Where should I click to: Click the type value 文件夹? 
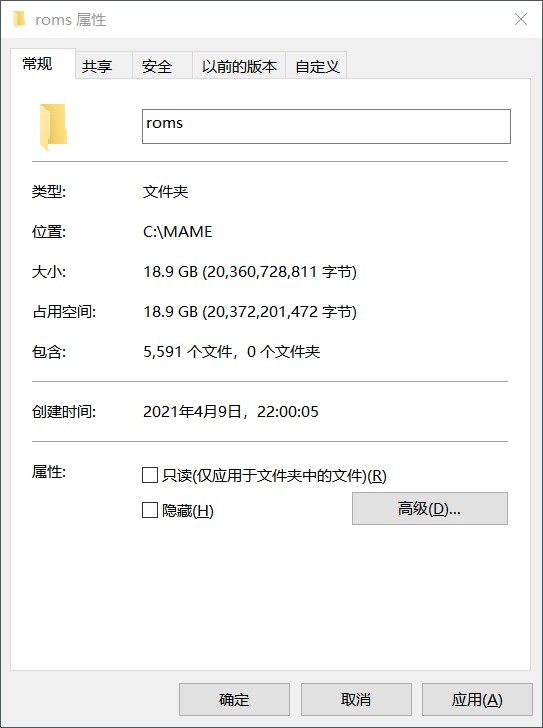pos(165,191)
